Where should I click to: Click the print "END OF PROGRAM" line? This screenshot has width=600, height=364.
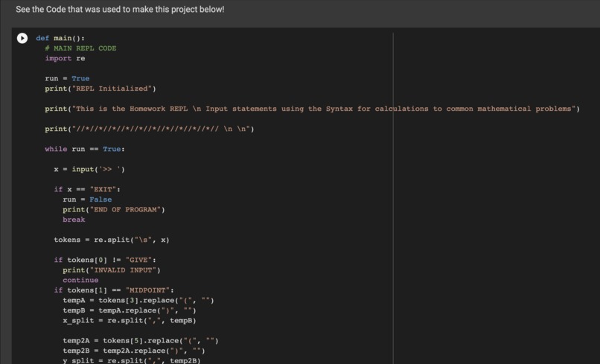click(114, 209)
